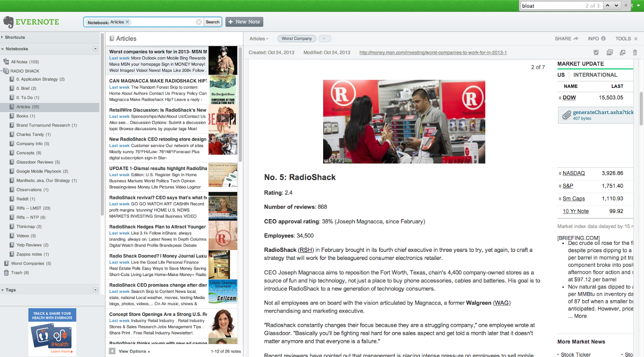
Task: Collapse the Tags section triangle
Action: click(x=2, y=290)
